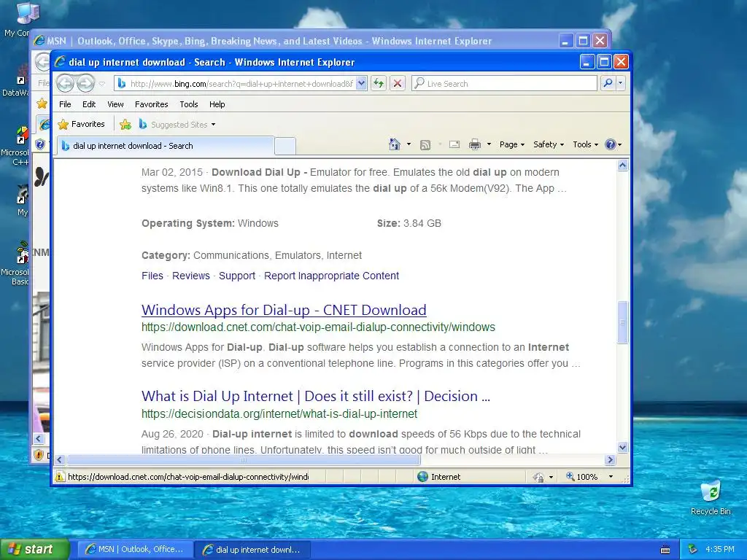The image size is (747, 560).
Task: Open the Page command bar menu
Action: [x=512, y=144]
